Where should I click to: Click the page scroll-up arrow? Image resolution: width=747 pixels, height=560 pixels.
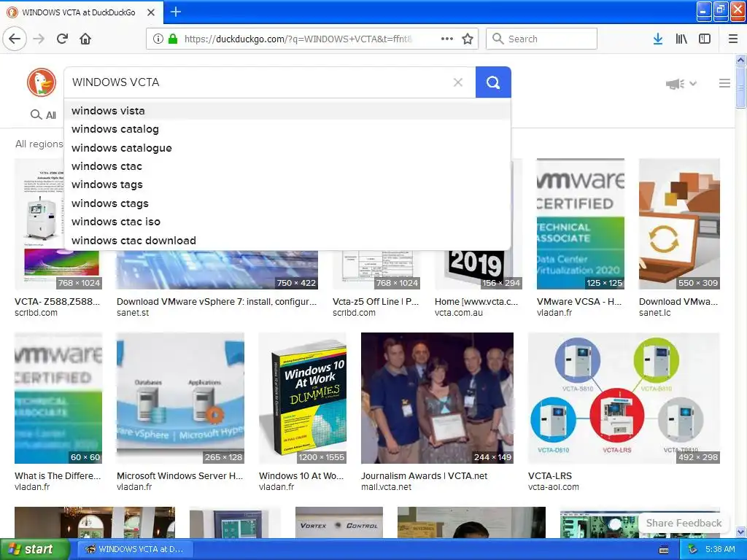pyautogui.click(x=740, y=60)
